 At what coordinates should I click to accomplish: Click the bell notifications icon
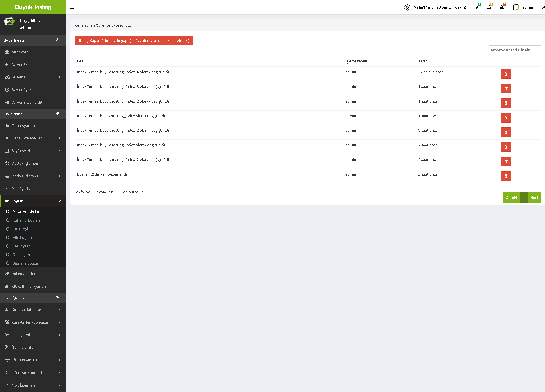coord(489,7)
